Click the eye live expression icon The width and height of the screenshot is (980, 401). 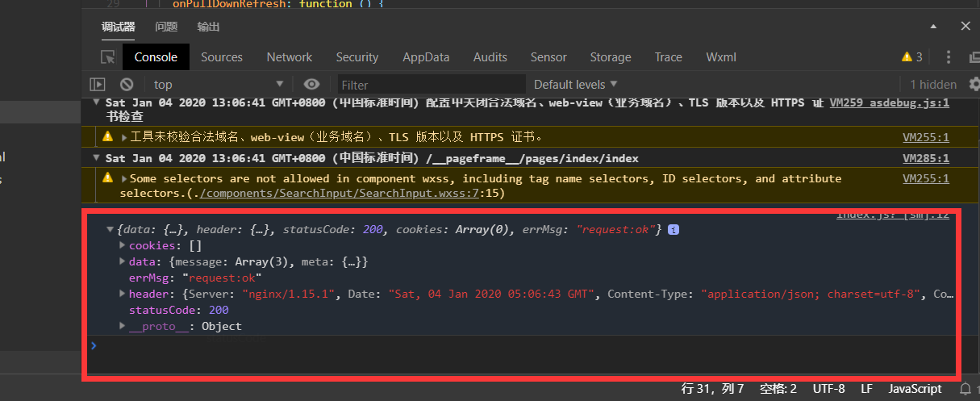coord(312,84)
